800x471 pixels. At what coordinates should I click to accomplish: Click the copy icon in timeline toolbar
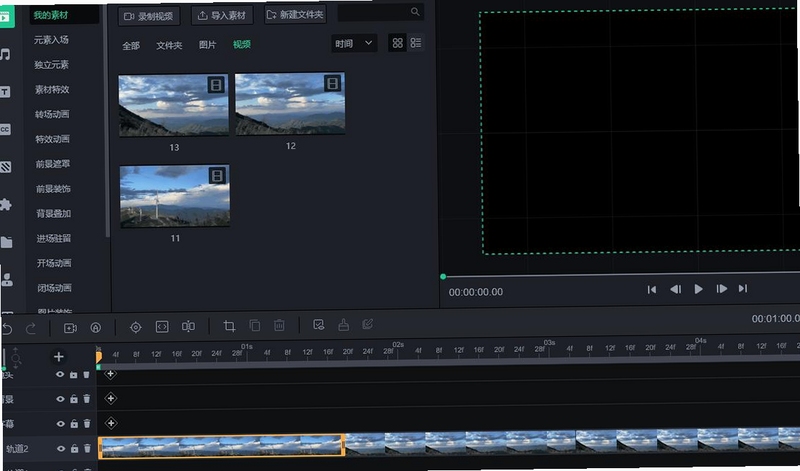255,325
